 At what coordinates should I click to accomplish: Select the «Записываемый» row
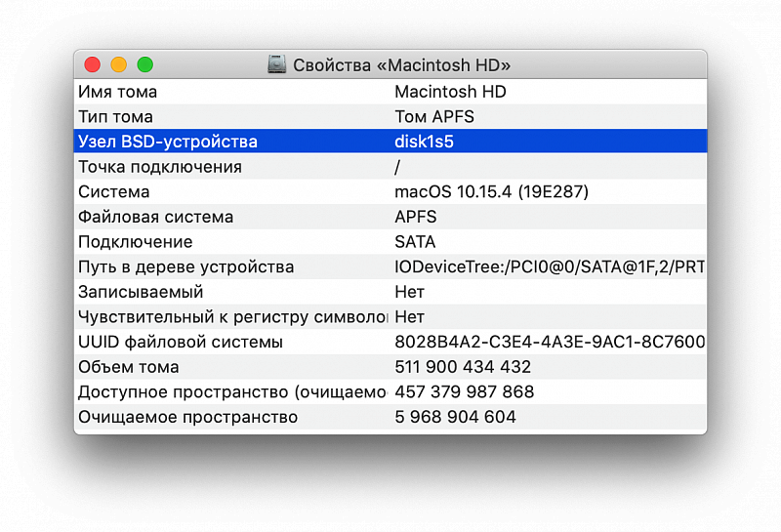click(x=141, y=292)
